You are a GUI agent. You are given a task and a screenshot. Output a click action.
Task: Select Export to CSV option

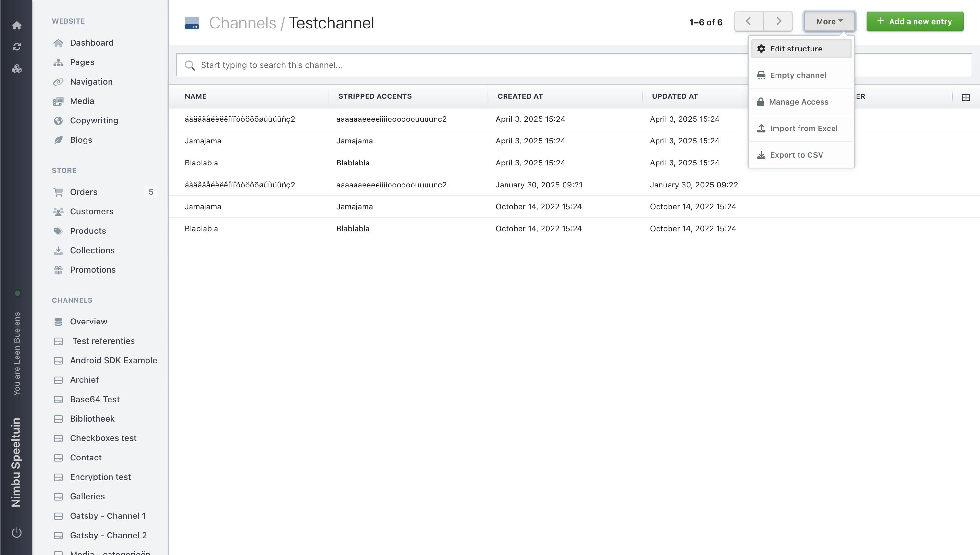pos(796,155)
